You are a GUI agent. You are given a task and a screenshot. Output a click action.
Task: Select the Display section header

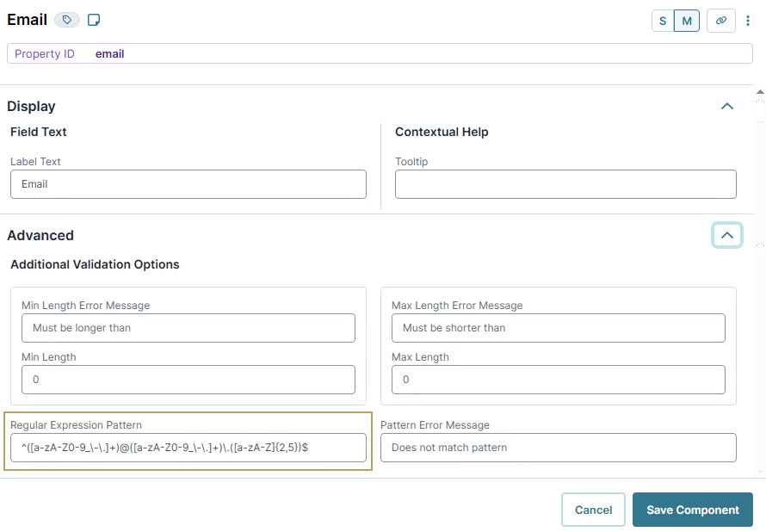click(32, 106)
